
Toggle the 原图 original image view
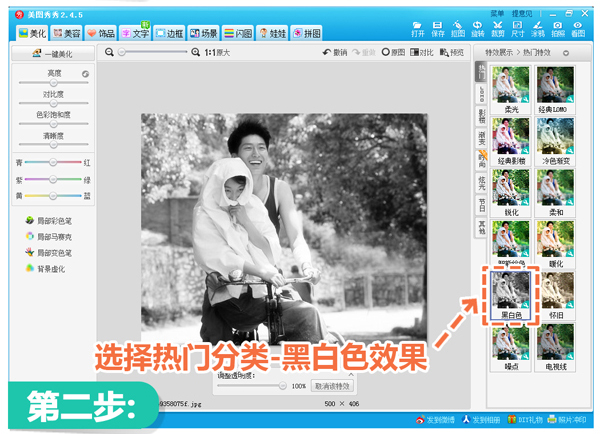click(392, 52)
